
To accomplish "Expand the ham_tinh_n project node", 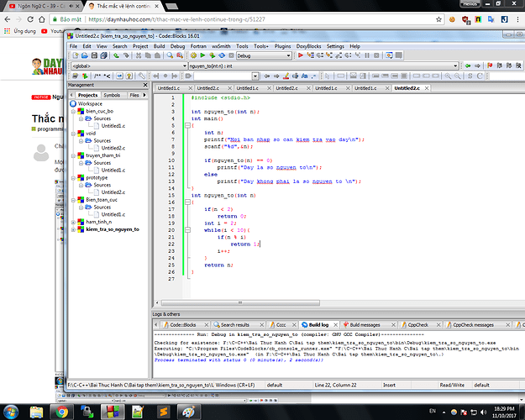I will point(74,222).
